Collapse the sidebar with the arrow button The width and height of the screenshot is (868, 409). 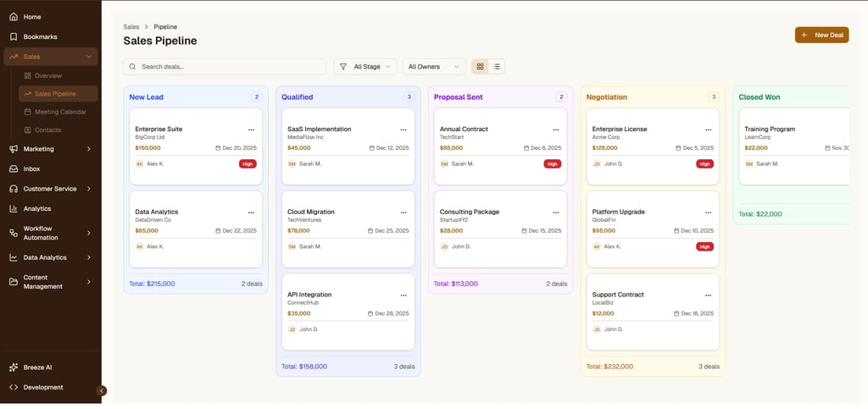(x=103, y=390)
